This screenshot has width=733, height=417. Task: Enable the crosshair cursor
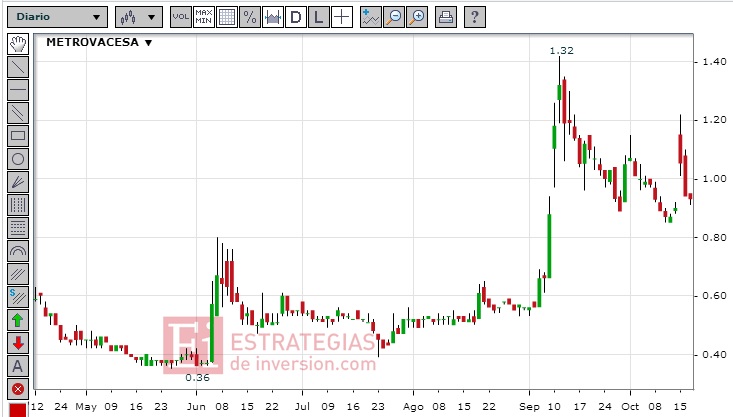click(x=342, y=17)
